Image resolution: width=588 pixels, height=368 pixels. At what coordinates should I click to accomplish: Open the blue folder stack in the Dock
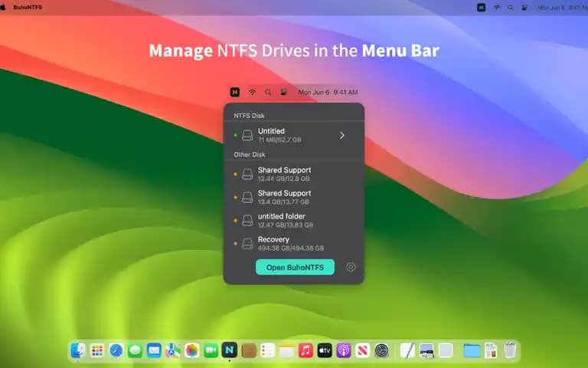[472, 350]
